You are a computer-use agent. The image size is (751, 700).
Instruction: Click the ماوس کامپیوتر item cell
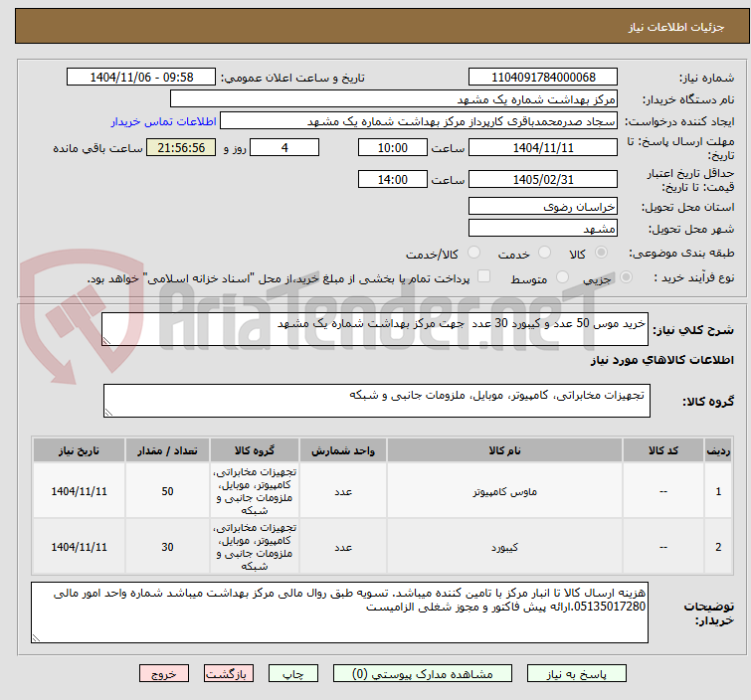click(505, 491)
